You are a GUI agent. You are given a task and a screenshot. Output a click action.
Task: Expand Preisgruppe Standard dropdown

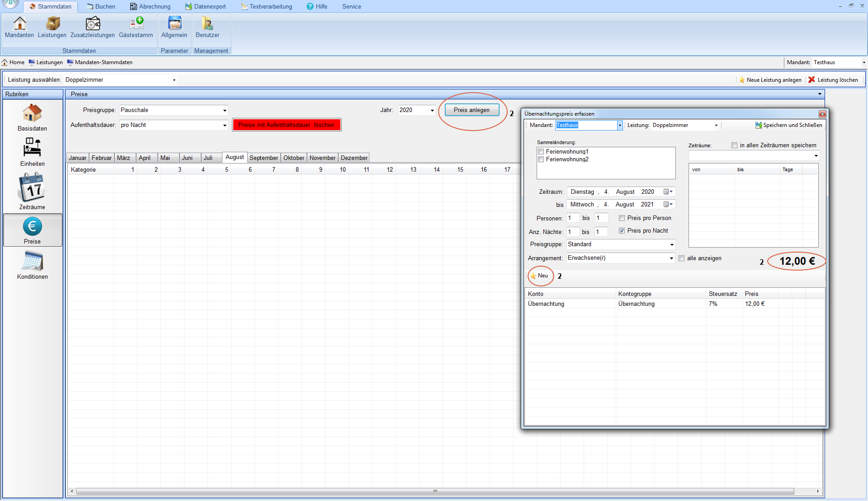pos(672,244)
